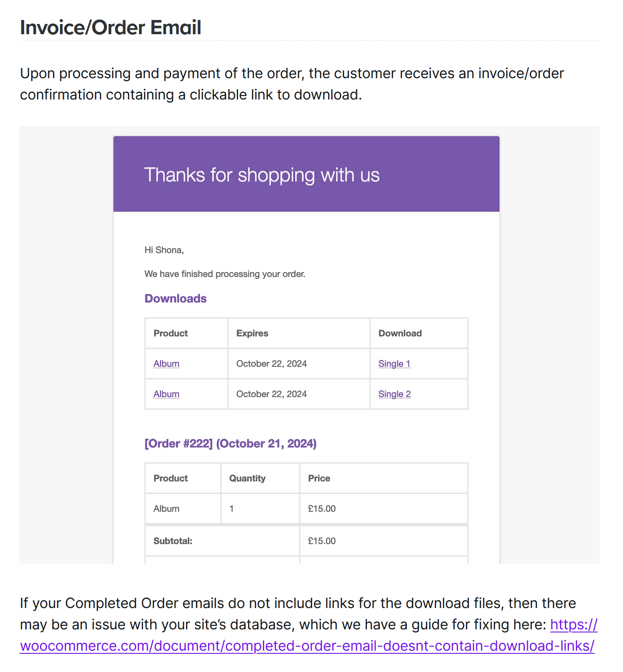Image resolution: width=623 pixels, height=672 pixels.
Task: Click 'We have finished processing your order' text
Action: click(225, 274)
